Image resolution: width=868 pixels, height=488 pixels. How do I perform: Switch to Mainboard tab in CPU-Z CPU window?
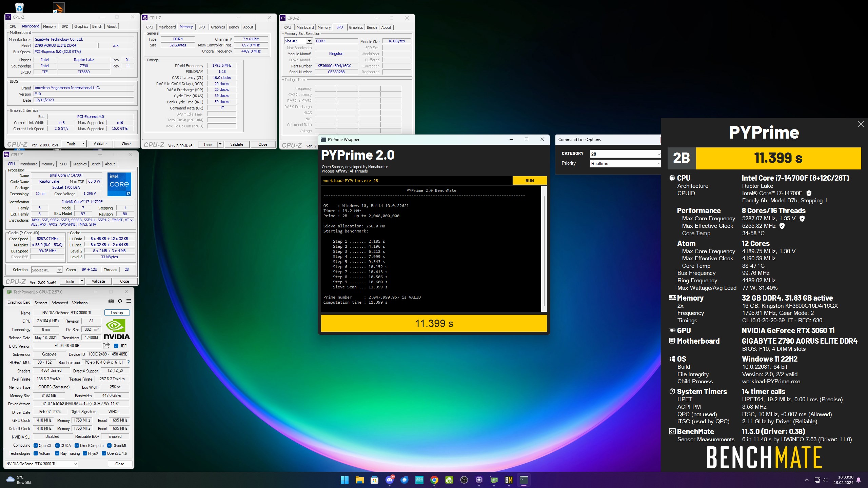click(x=29, y=164)
